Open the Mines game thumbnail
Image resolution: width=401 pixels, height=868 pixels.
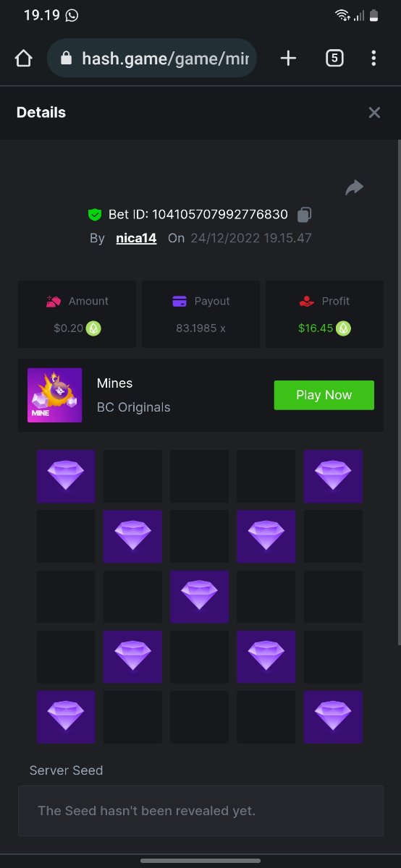pyautogui.click(x=54, y=396)
